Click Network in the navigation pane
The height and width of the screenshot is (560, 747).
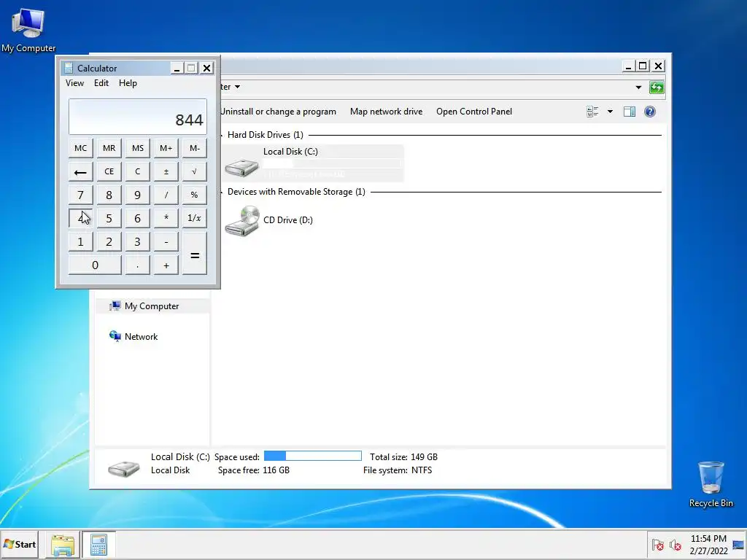pos(141,337)
